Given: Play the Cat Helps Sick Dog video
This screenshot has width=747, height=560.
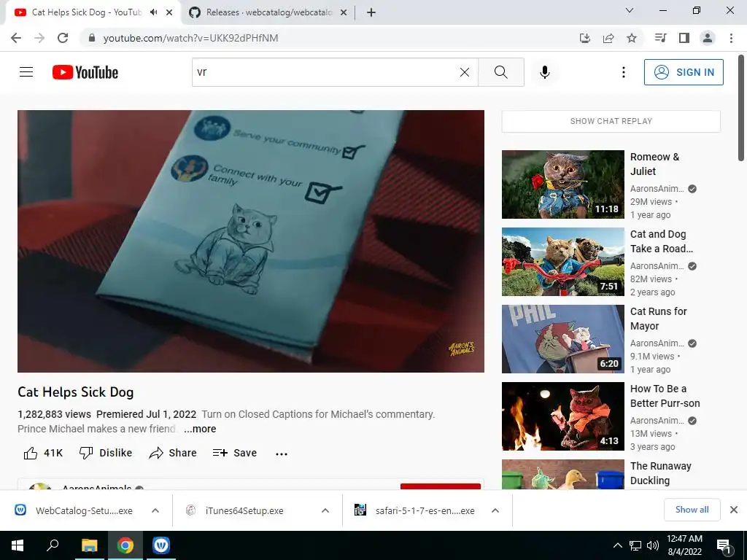Looking at the screenshot, I should coord(251,241).
